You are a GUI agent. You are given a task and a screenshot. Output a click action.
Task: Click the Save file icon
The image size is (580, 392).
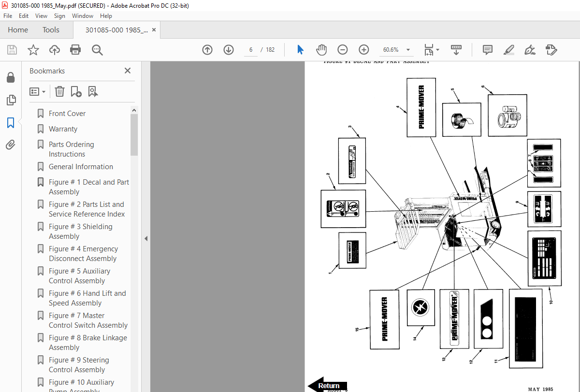tap(12, 50)
